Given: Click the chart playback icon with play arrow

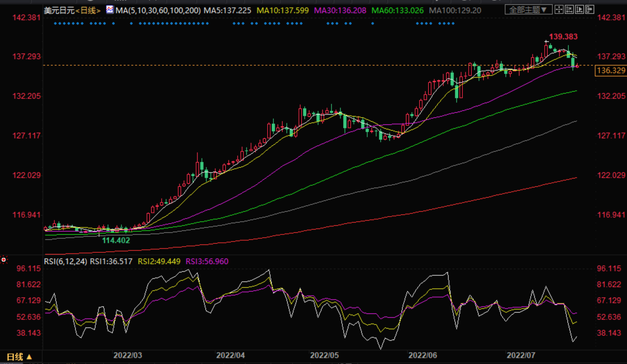Looking at the screenshot, I should click(x=579, y=9).
